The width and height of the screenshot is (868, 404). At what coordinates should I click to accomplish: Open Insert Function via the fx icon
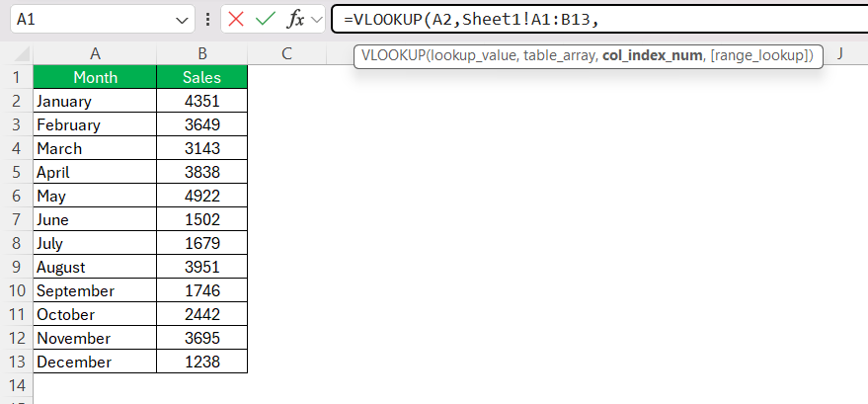295,20
